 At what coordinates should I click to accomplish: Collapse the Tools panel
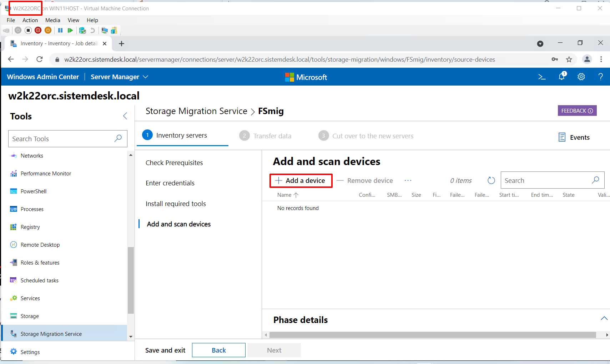(125, 116)
